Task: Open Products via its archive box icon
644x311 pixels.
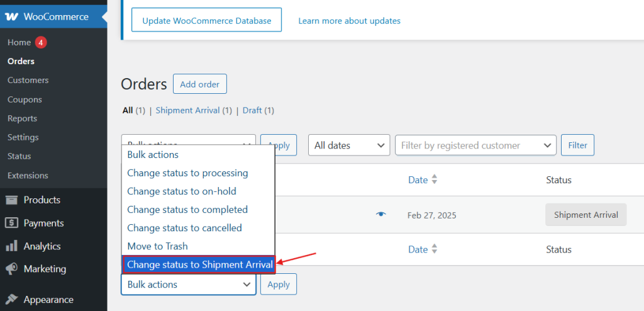Action: click(x=11, y=200)
